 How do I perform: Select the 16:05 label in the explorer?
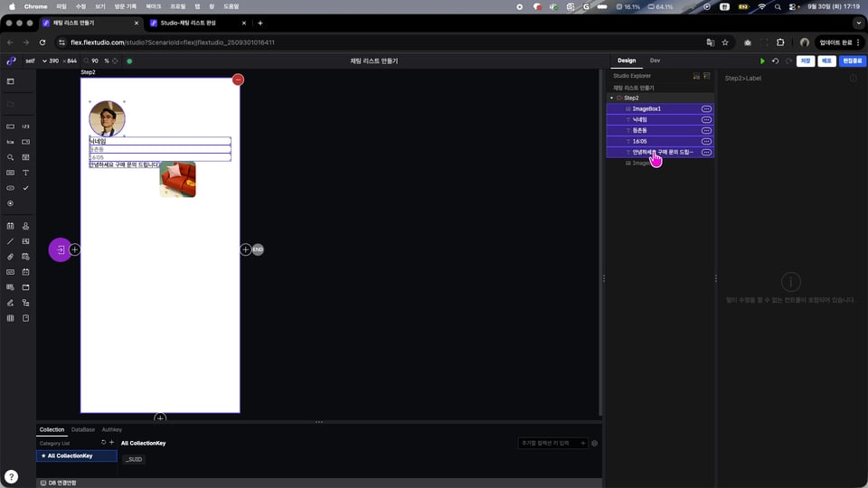pyautogui.click(x=639, y=141)
